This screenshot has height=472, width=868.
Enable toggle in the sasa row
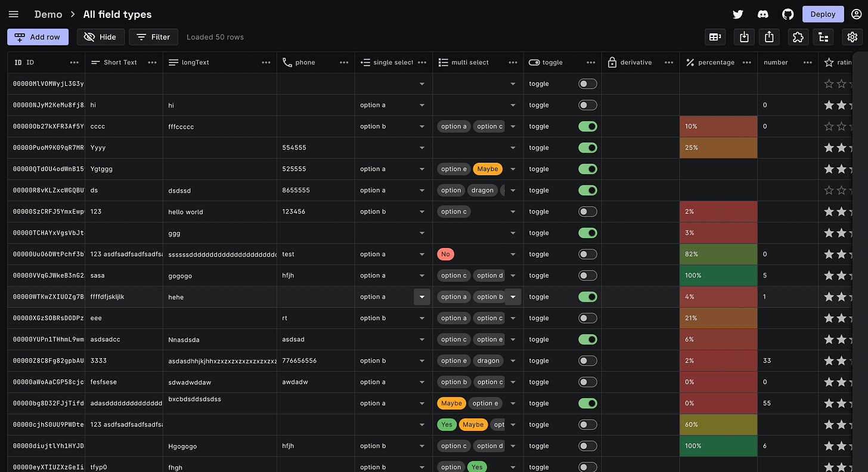pyautogui.click(x=587, y=275)
